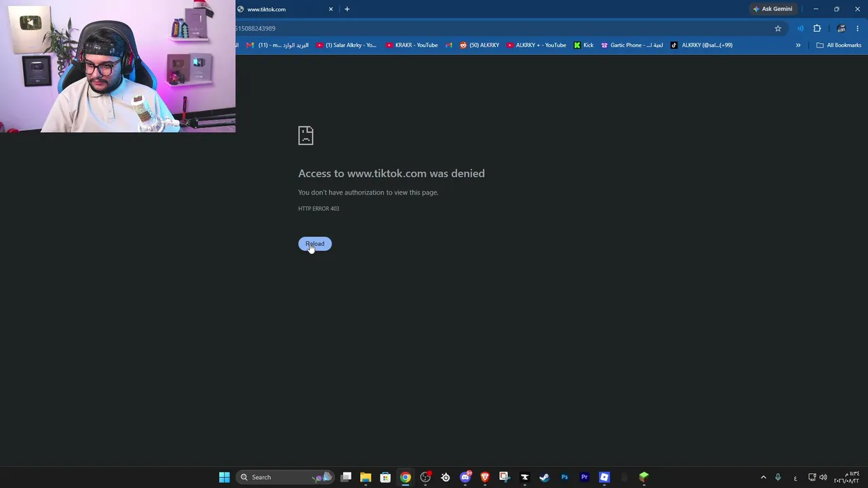Open Task View on the taskbar
The width and height of the screenshot is (868, 488).
[x=346, y=477]
